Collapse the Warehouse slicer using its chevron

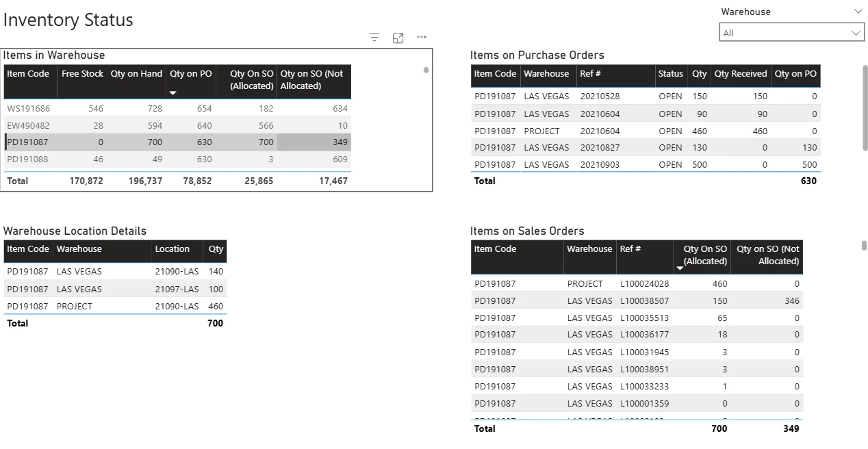coord(858,11)
